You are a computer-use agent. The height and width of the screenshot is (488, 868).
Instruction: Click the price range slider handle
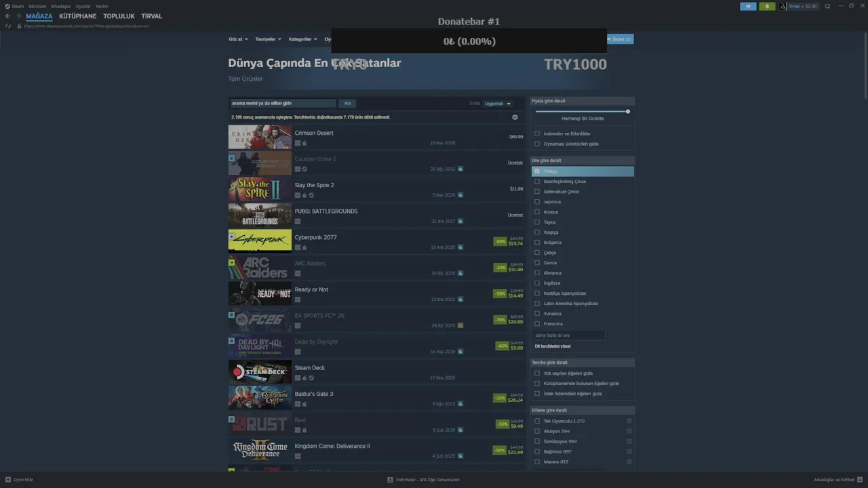628,111
